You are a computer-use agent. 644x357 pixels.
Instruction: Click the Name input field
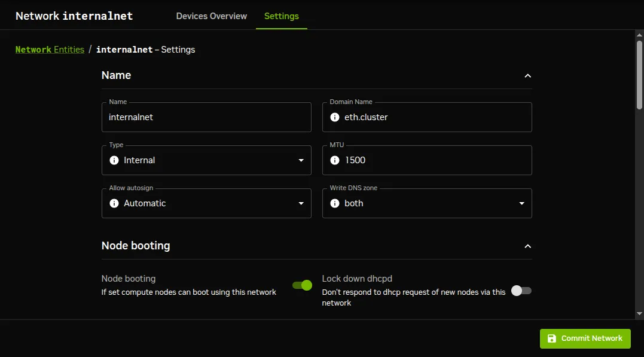(x=206, y=117)
